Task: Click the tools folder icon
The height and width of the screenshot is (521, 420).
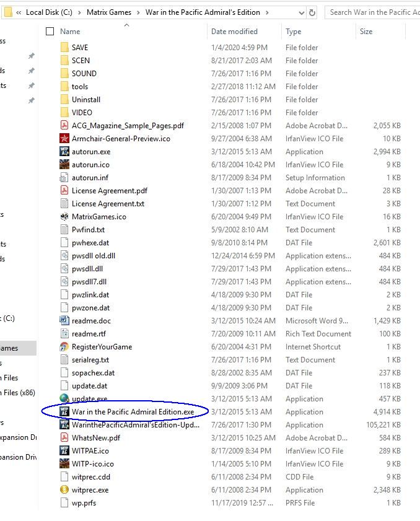Action: point(64,86)
